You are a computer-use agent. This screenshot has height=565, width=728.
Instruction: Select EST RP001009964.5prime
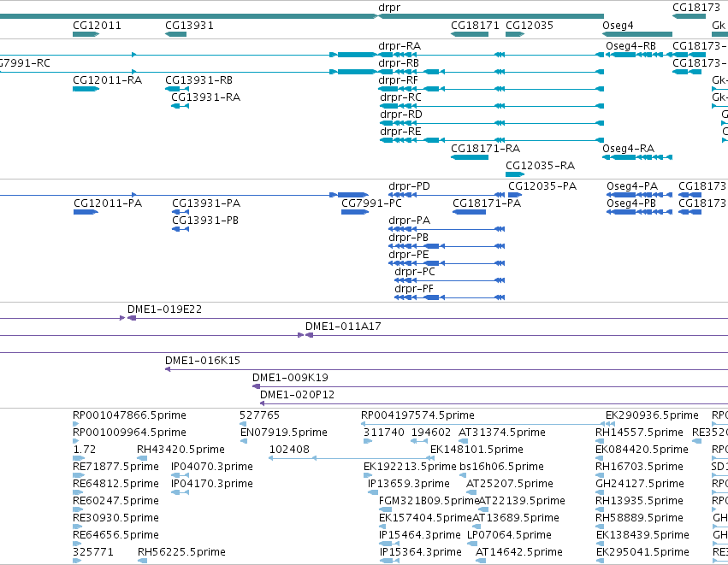pyautogui.click(x=129, y=433)
